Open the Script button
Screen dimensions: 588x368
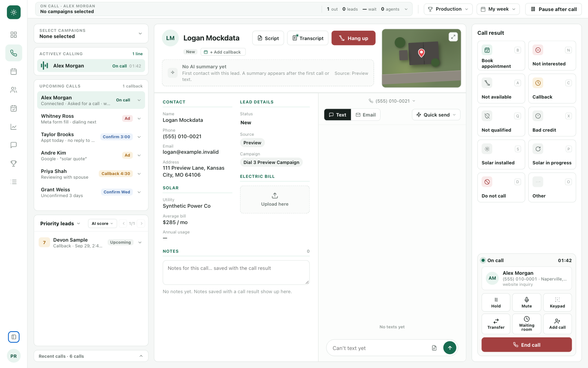pos(268,38)
